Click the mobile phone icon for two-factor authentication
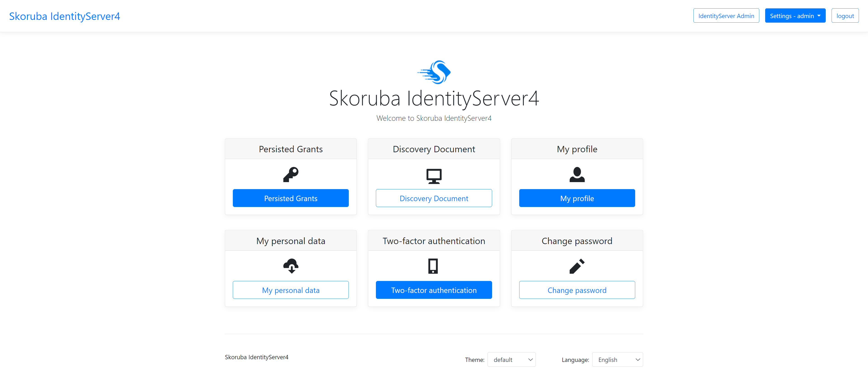This screenshot has height=378, width=868. tap(433, 266)
